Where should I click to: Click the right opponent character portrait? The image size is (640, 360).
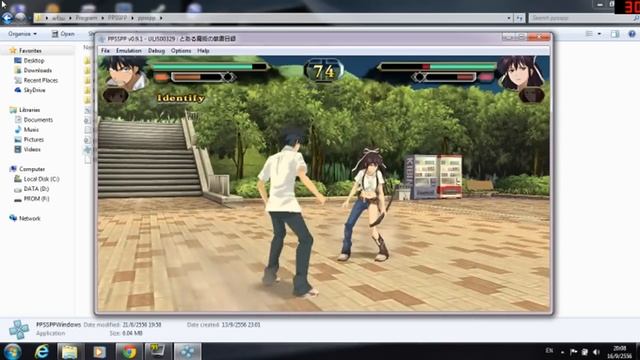520,73
